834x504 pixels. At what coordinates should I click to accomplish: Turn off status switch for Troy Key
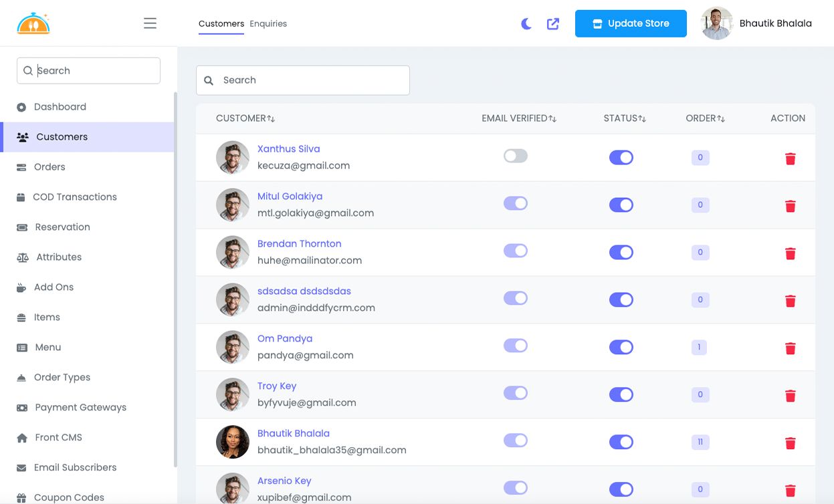click(621, 394)
